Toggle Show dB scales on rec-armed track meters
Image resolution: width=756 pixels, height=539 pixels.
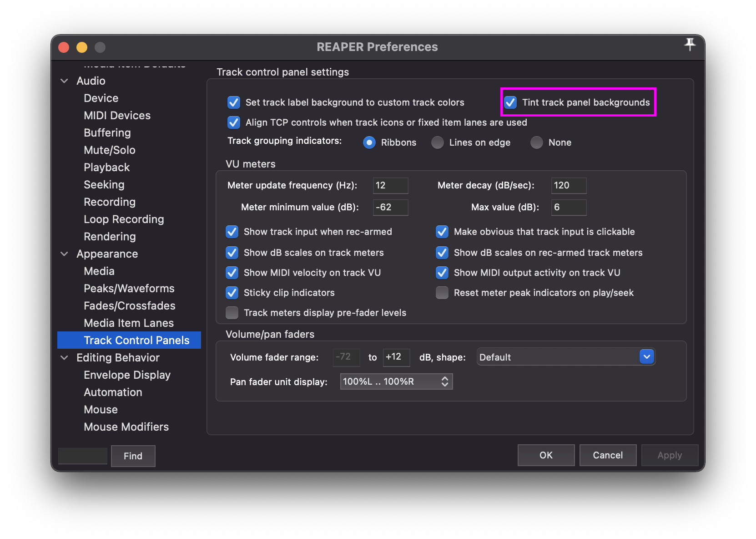442,253
